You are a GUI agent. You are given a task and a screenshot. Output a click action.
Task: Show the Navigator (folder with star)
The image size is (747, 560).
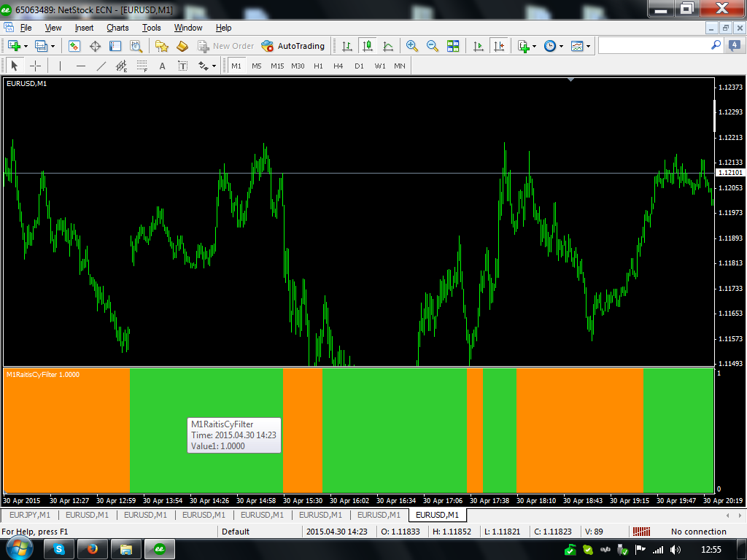coord(161,46)
